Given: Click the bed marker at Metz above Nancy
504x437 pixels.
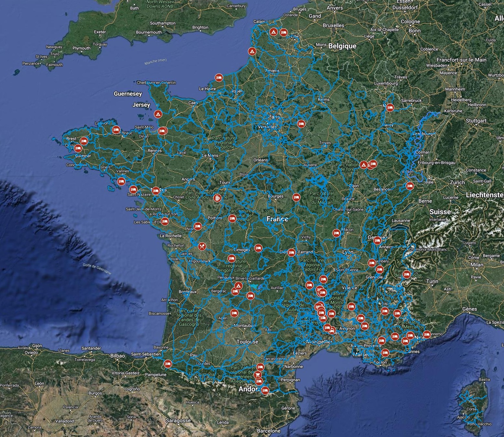Looking at the screenshot, I should click(390, 108).
